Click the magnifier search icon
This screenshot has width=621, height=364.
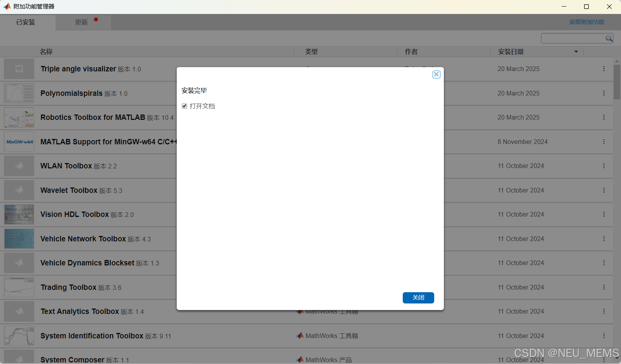[609, 38]
